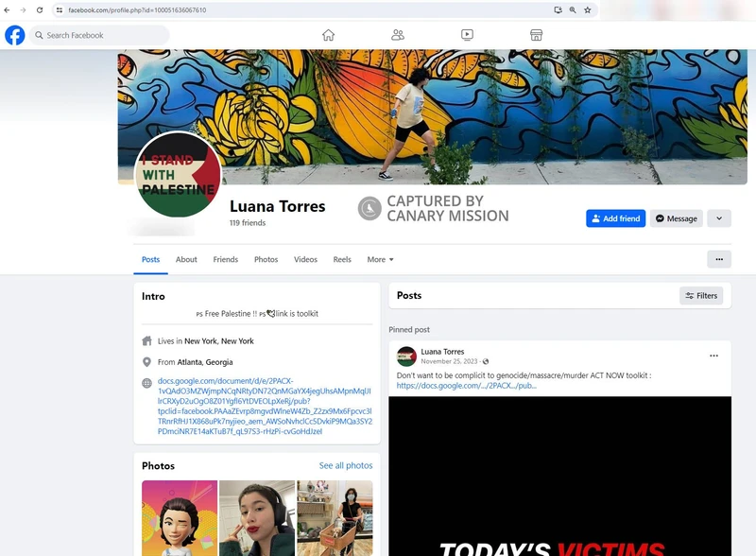756x556 pixels.
Task: Reload the page with browser refresh icon
Action: [x=39, y=9]
